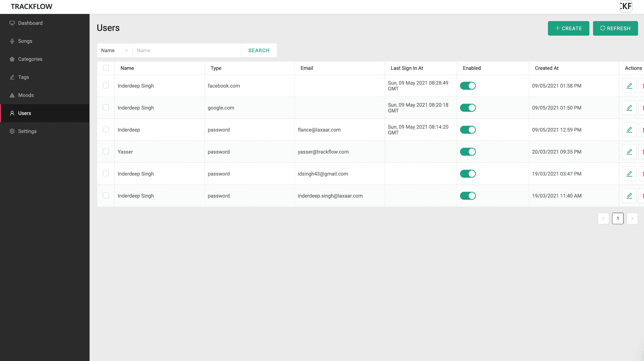Check the facebook.com user row checkbox
The image size is (644, 361).
point(106,85)
